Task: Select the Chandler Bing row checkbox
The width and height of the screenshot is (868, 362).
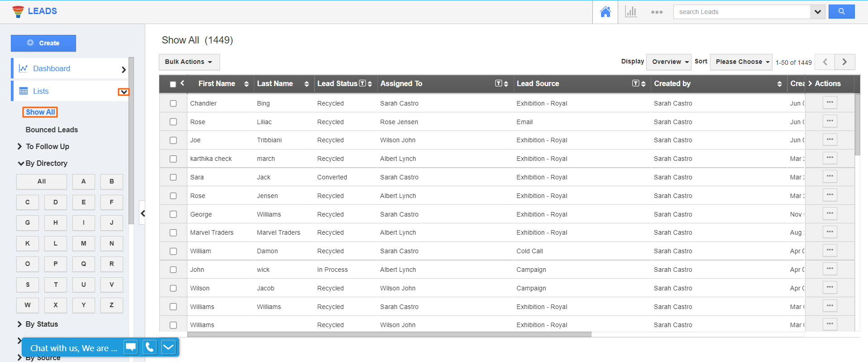Action: pos(173,103)
